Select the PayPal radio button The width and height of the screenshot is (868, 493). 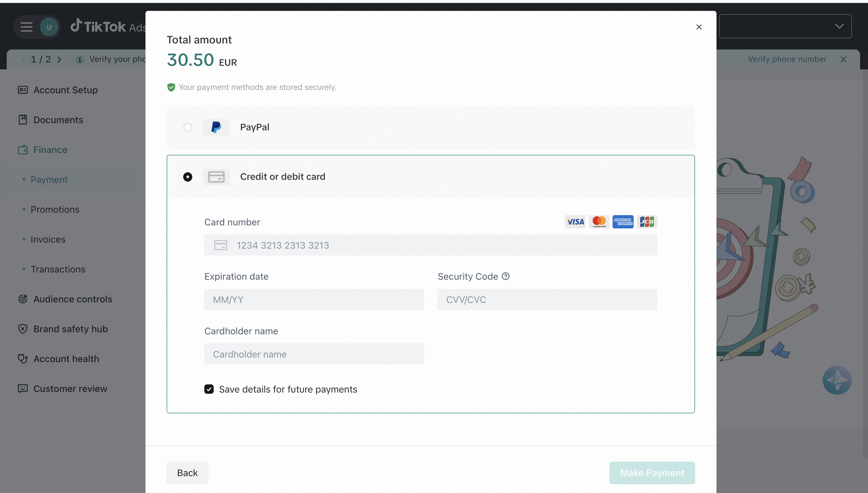pyautogui.click(x=187, y=127)
